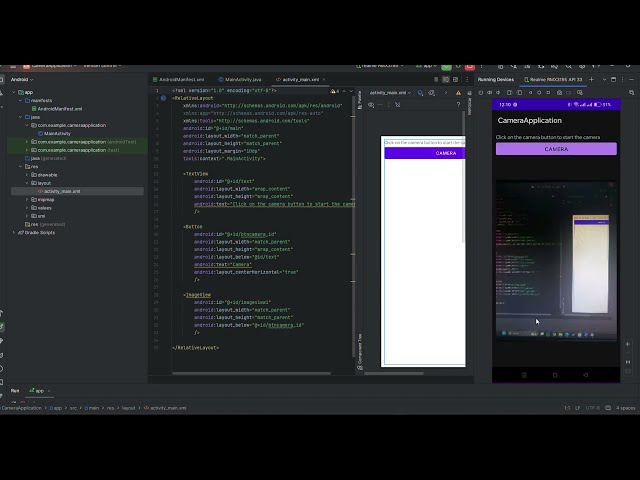Select the res (generated) folder

[45, 224]
